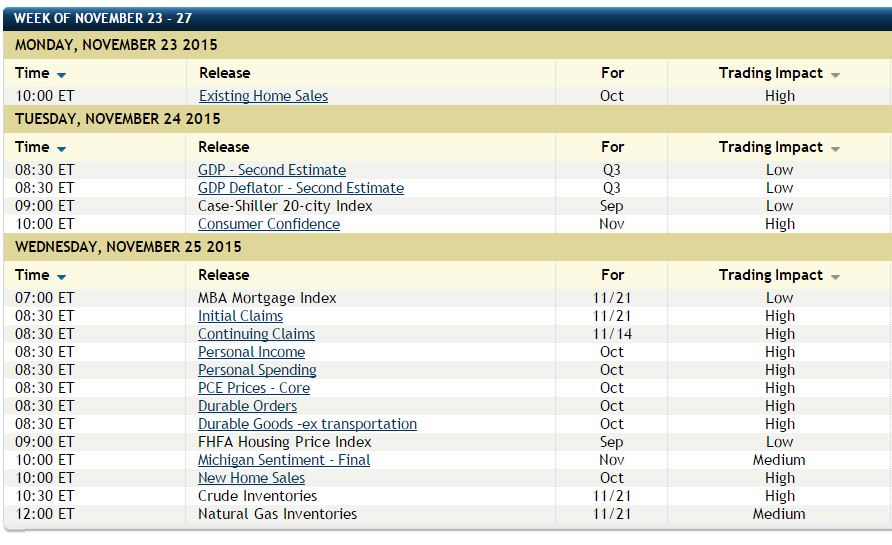The image size is (892, 545).
Task: Open the Continuing Claims release
Action: pos(256,334)
